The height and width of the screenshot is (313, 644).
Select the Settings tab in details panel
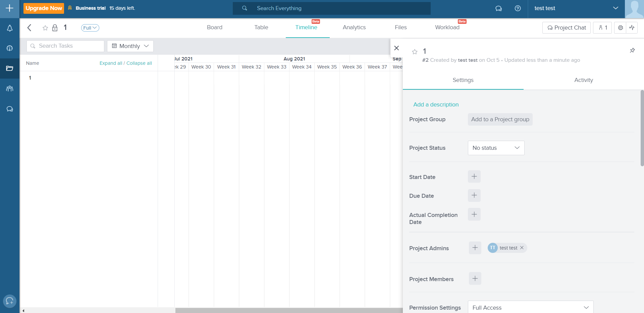[x=463, y=80]
